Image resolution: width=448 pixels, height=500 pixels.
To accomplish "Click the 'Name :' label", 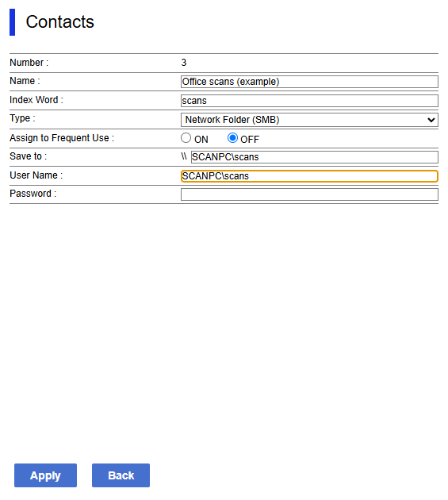I will coord(25,81).
